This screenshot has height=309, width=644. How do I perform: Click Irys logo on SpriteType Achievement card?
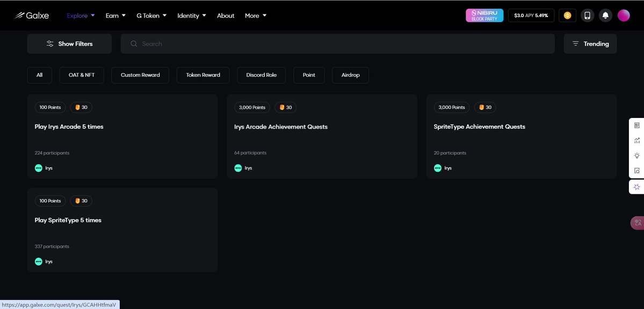pos(438,168)
